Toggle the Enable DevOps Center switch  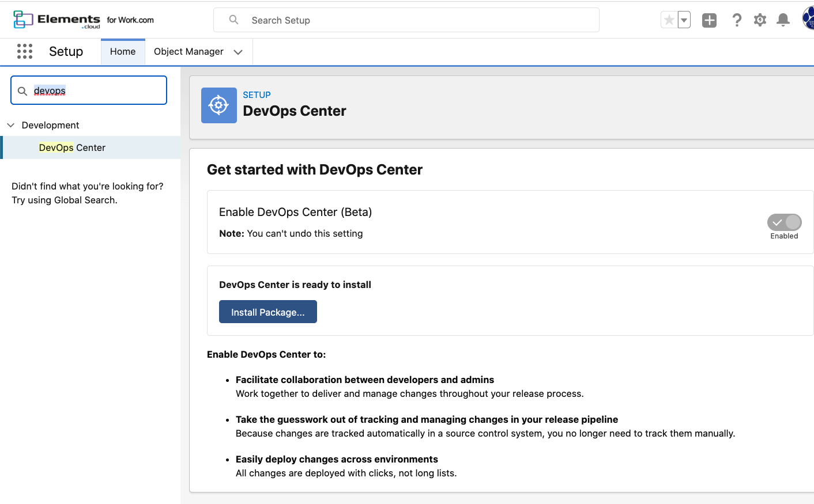pyautogui.click(x=785, y=222)
